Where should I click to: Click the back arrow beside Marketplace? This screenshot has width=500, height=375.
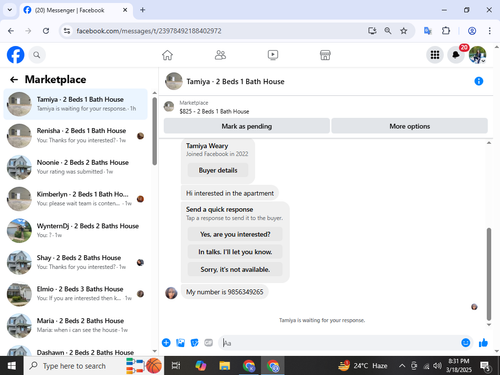pyautogui.click(x=14, y=80)
